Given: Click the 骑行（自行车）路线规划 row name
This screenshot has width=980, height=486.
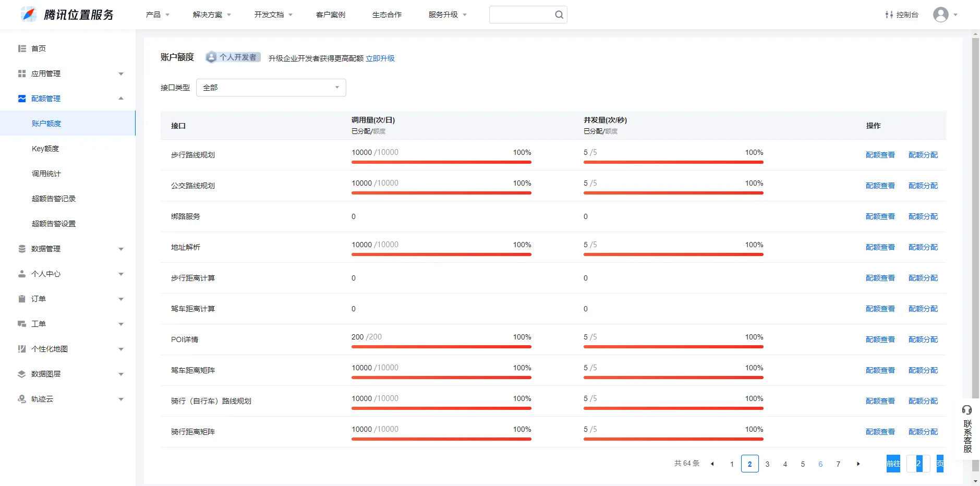Looking at the screenshot, I should click(x=211, y=401).
